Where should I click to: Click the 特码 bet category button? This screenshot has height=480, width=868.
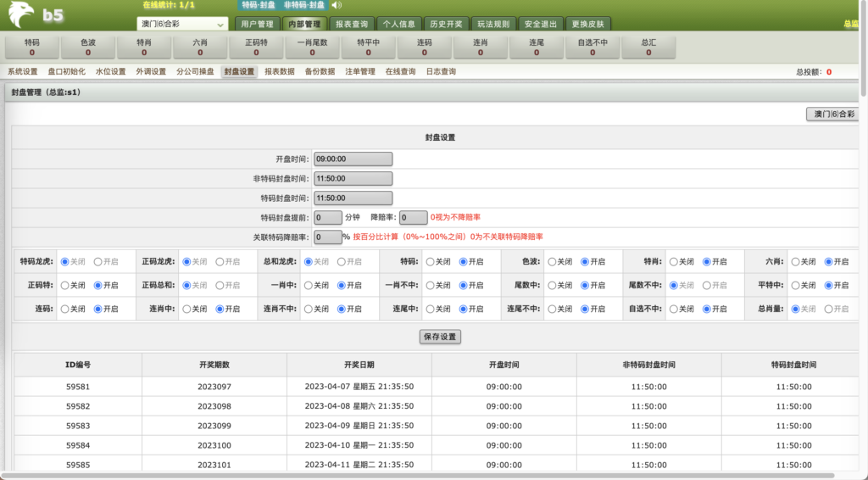click(x=31, y=47)
